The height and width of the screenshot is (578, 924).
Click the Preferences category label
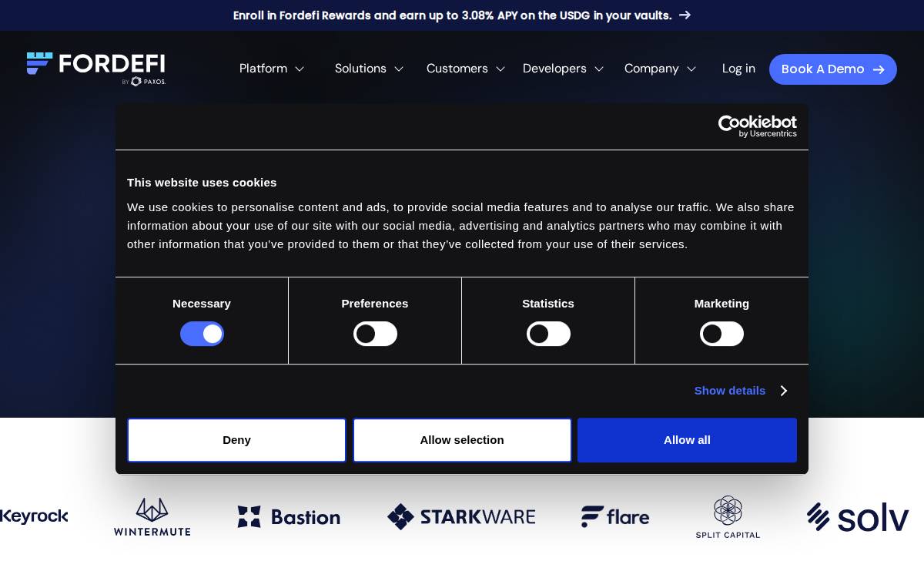(375, 304)
